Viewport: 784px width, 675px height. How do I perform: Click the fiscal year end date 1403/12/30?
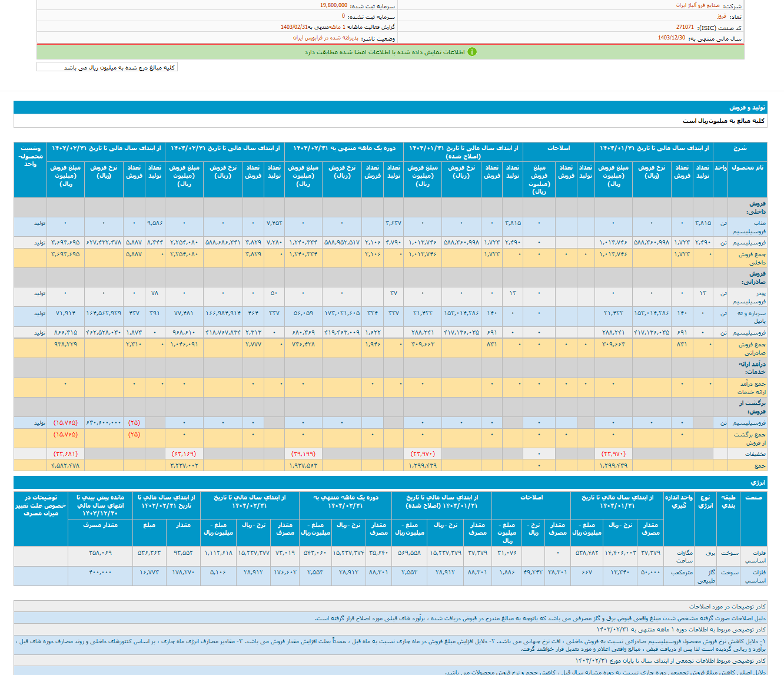pyautogui.click(x=671, y=38)
